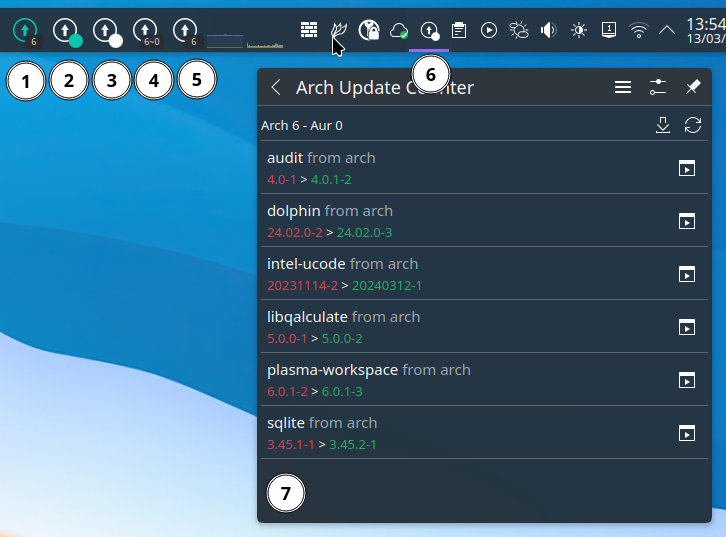Click audit version 4.0.1-2
726x537 pixels.
click(x=331, y=180)
